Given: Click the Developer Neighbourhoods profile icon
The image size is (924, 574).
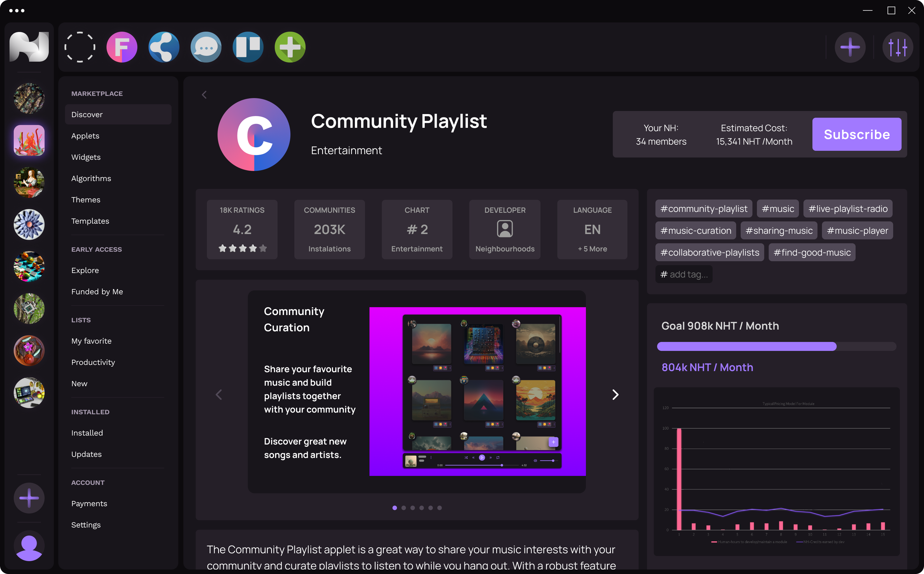Looking at the screenshot, I should (505, 229).
